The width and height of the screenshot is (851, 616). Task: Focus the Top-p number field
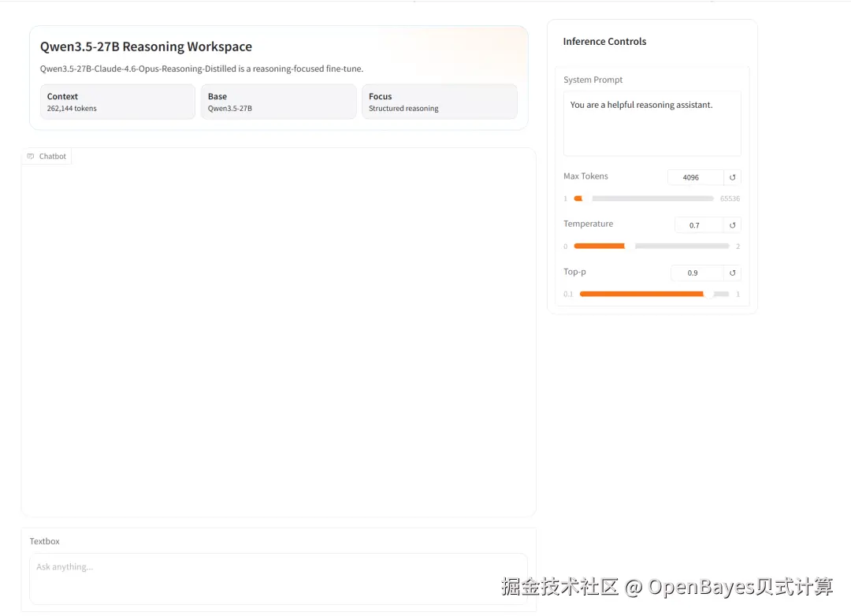pos(697,273)
